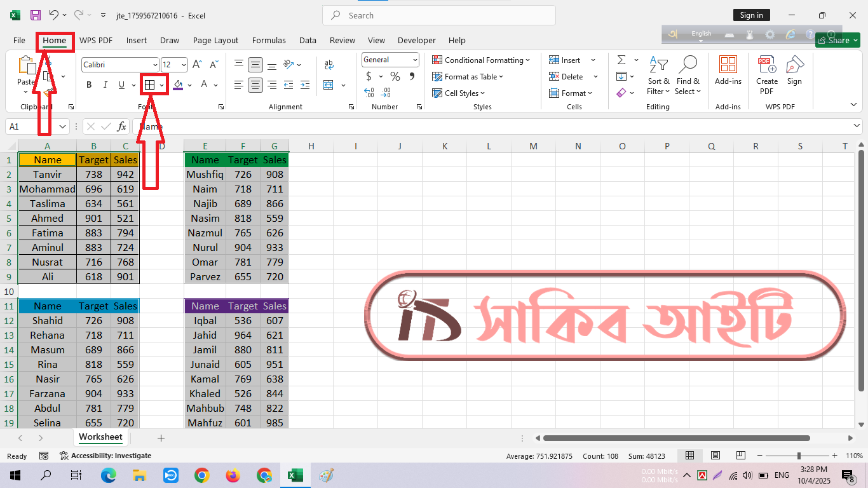The image size is (868, 488).
Task: Apply percent style to selected cells
Action: tap(395, 77)
